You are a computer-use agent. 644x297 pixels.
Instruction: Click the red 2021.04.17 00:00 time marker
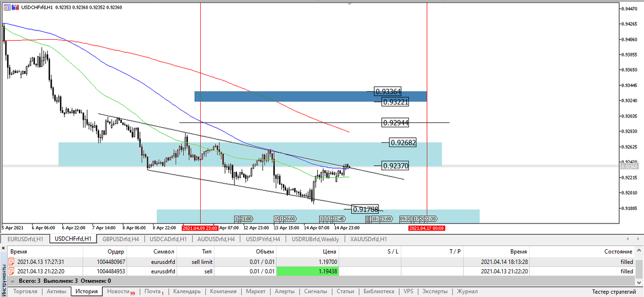coord(426,228)
